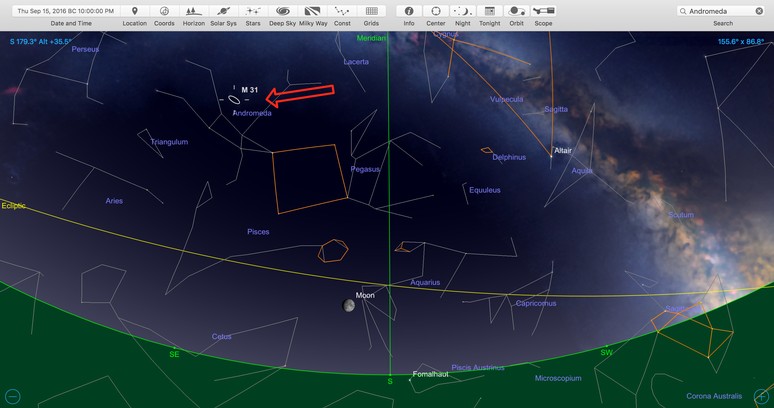Zoom in with the plus button
This screenshot has width=774, height=408.
click(762, 397)
